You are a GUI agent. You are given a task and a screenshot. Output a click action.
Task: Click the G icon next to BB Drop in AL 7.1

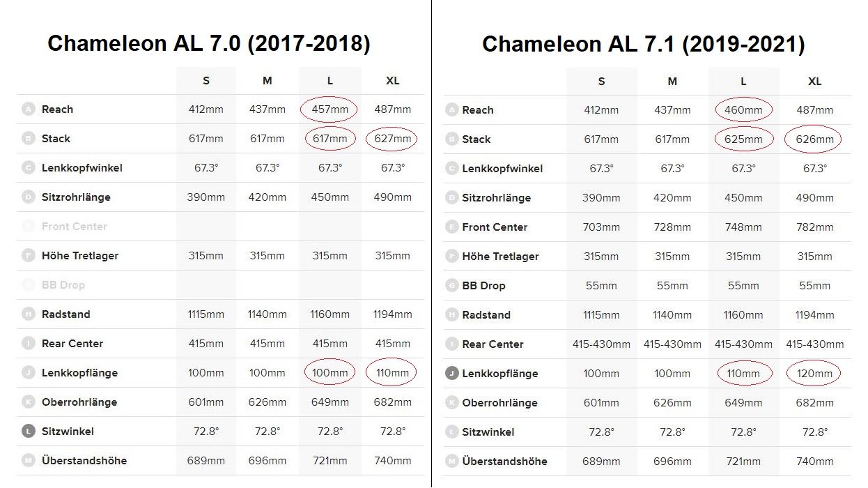coord(451,286)
